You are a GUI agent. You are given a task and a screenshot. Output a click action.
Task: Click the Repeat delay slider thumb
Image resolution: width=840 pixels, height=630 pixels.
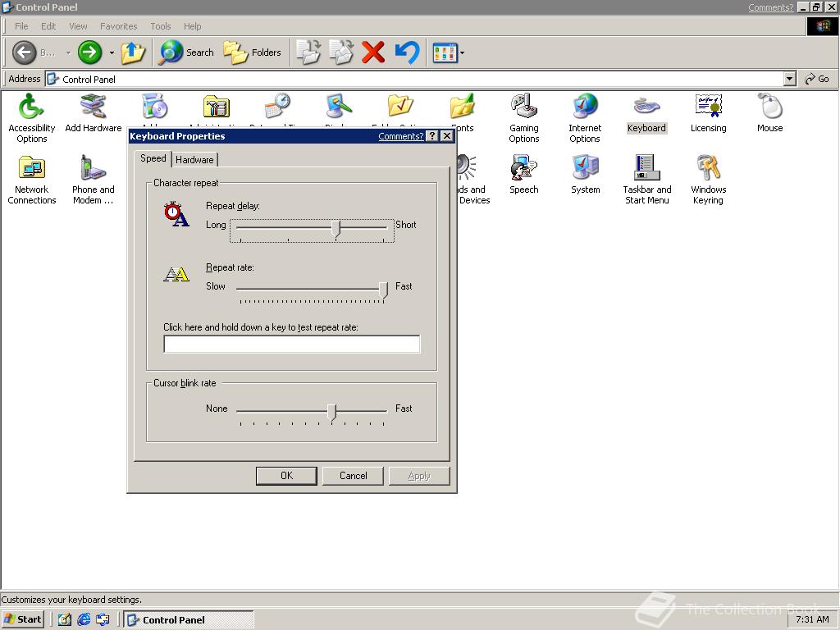pyautogui.click(x=336, y=229)
